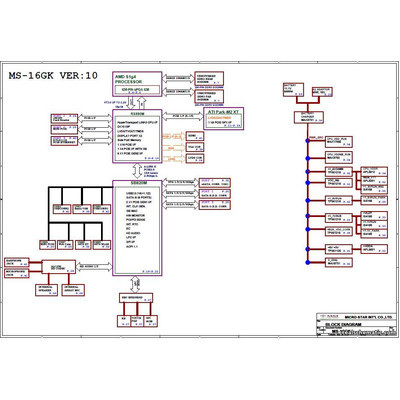Select the HD Audio I/F arrow
This screenshot has height=400, width=400.
[94, 267]
